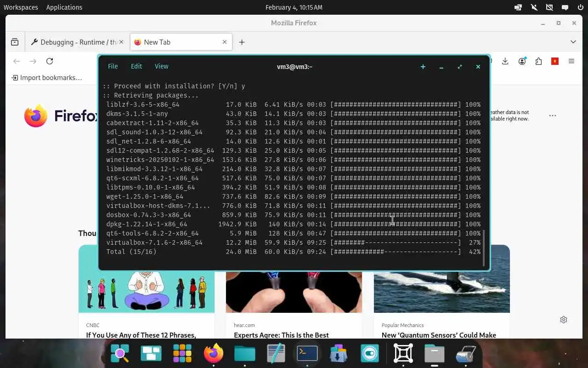Open Firefox View from tab strip icon
The image size is (588, 368).
[15, 42]
